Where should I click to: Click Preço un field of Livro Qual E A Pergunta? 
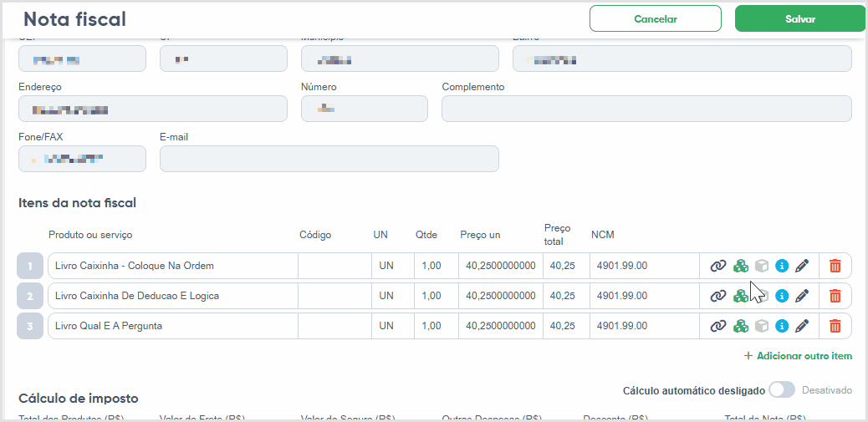point(500,326)
